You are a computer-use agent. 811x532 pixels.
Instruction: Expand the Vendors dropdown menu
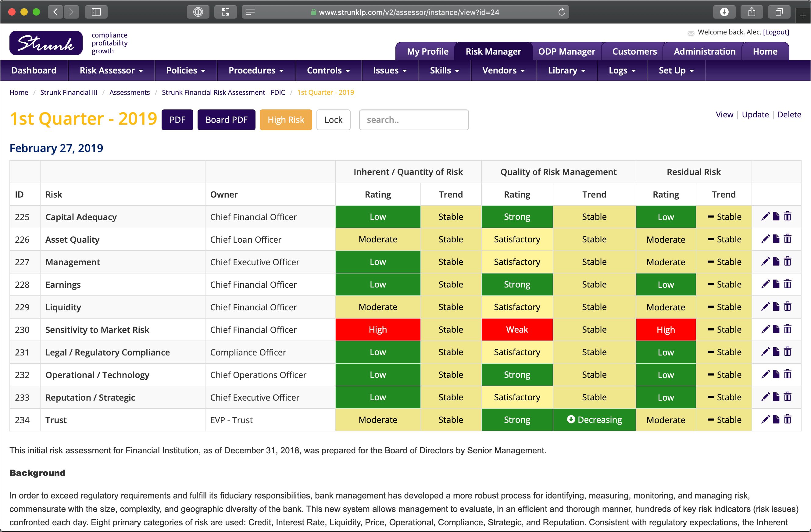[x=503, y=70]
